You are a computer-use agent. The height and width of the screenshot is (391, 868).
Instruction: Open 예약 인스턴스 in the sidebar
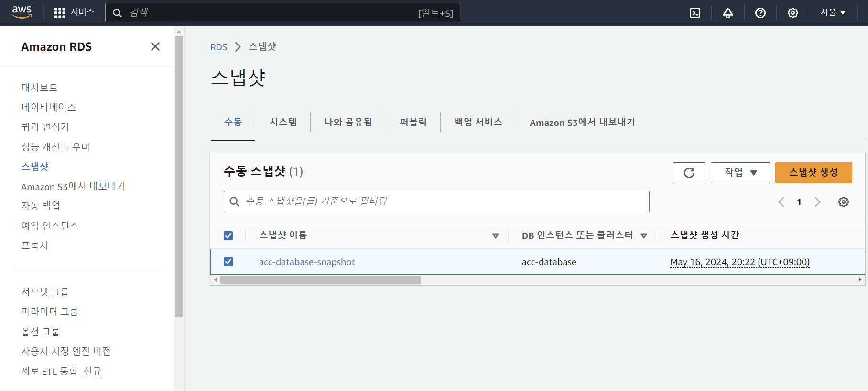tap(50, 225)
